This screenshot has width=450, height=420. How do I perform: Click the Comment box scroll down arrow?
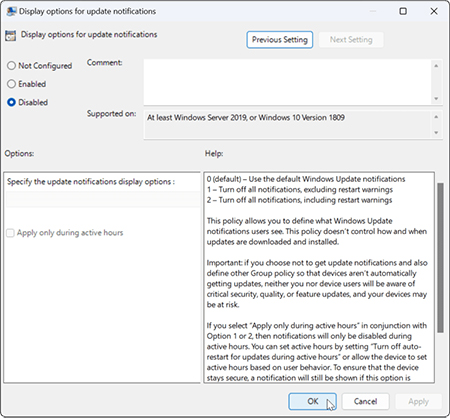pyautogui.click(x=436, y=99)
